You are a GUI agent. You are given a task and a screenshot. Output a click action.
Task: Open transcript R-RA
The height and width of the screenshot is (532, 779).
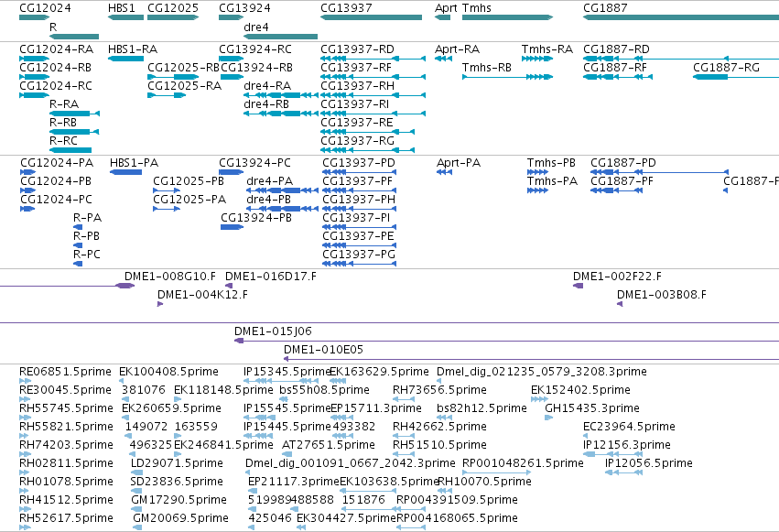tap(64, 104)
